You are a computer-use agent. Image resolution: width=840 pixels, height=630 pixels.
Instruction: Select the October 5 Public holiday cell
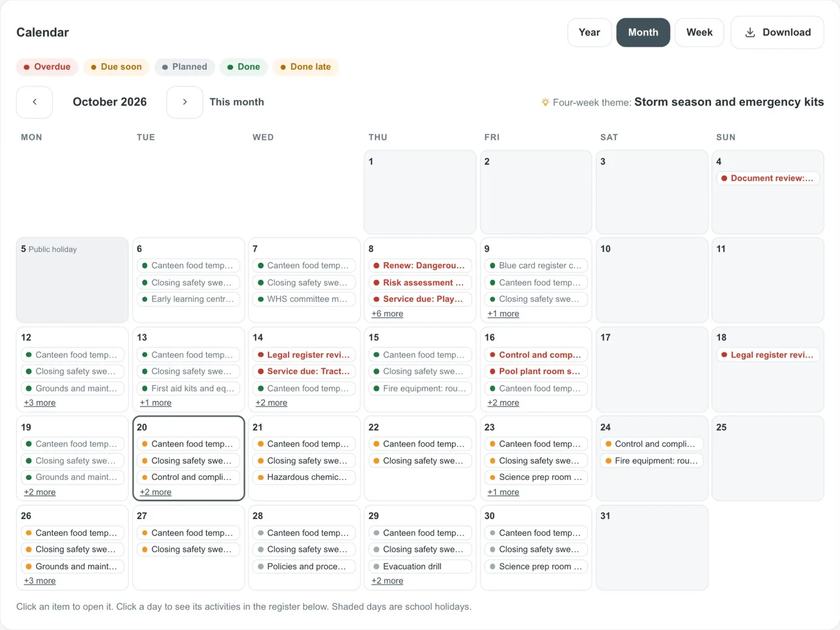[x=72, y=280]
